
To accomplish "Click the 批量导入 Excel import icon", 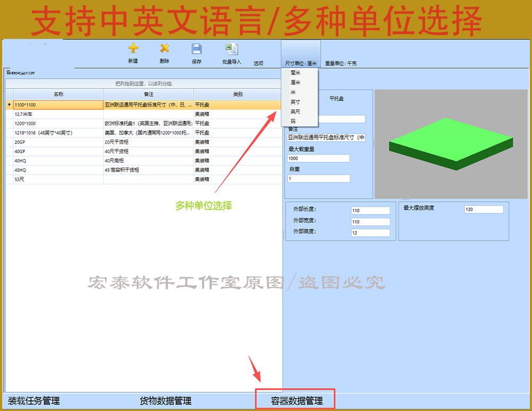I will click(x=232, y=49).
